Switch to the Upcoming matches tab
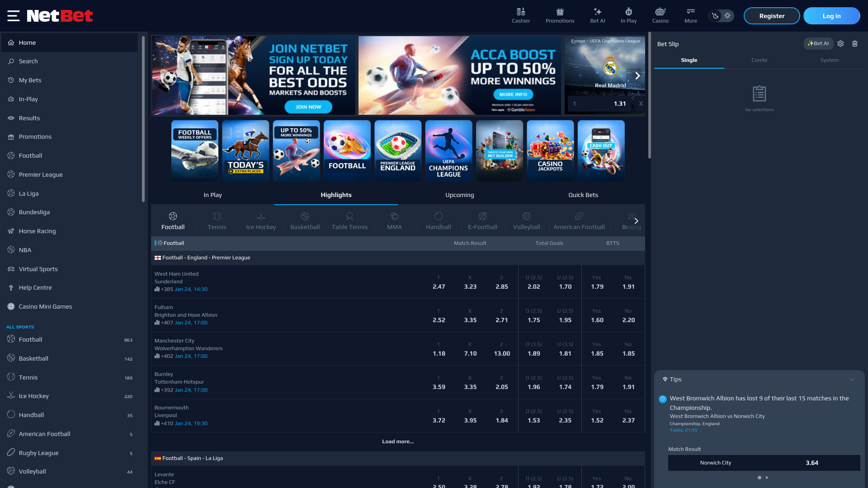 point(459,195)
